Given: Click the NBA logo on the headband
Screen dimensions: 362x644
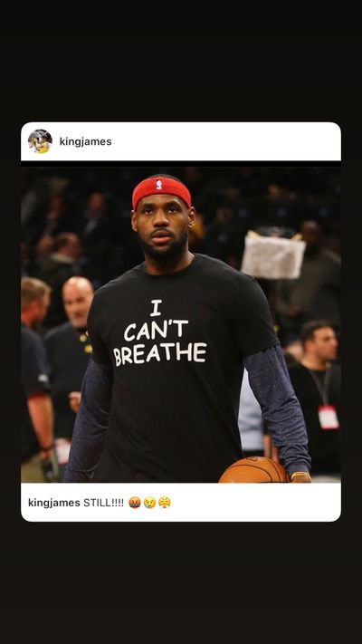Looking at the screenshot, I should click(159, 184).
